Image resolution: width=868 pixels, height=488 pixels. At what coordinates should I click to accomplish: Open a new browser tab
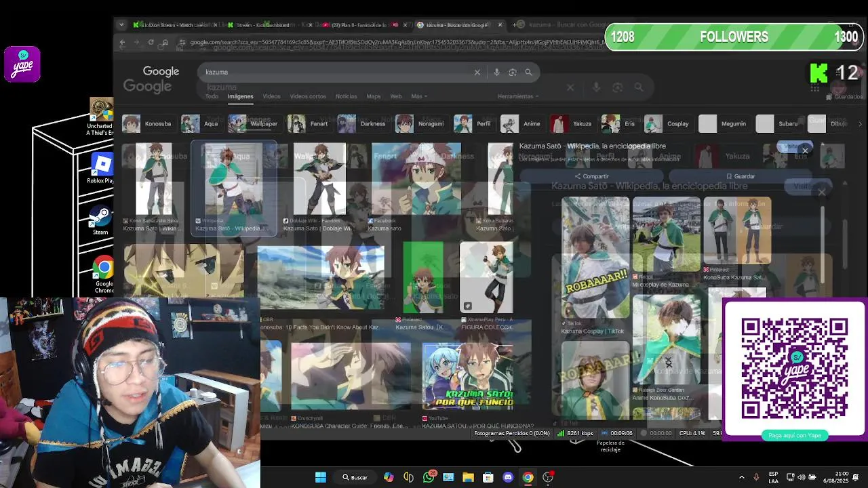(x=515, y=25)
